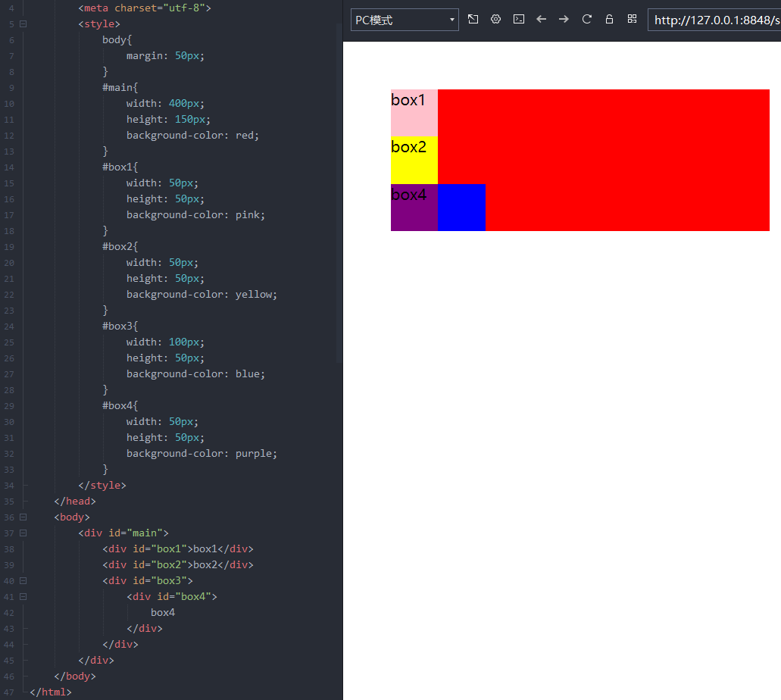
Task: Open the console/devtools icon in preview toolbar
Action: point(519,20)
